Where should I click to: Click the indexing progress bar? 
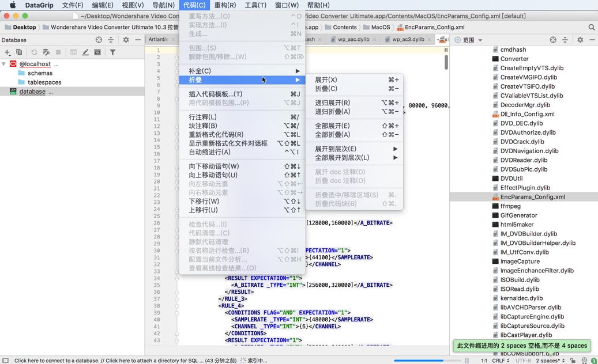[427, 360]
